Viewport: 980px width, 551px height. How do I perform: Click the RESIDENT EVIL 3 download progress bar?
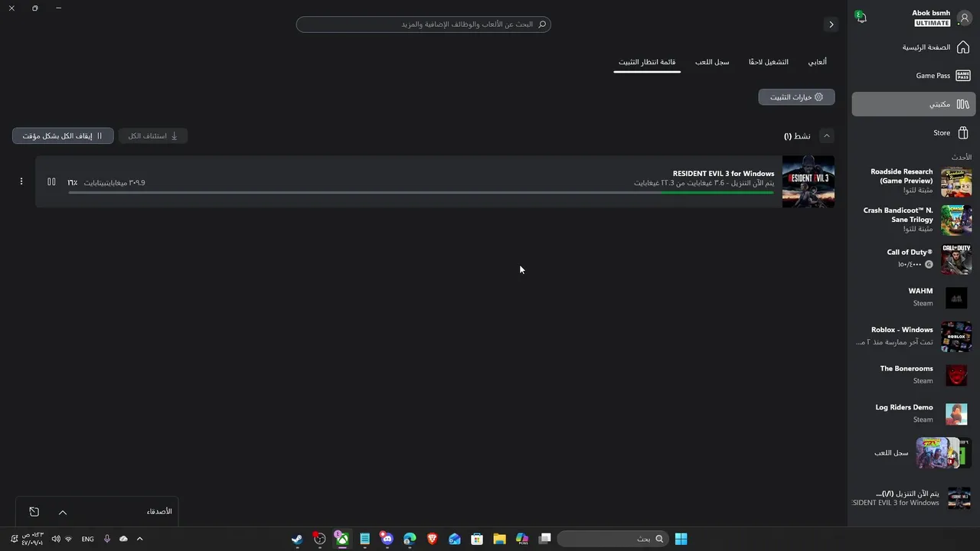tap(421, 192)
